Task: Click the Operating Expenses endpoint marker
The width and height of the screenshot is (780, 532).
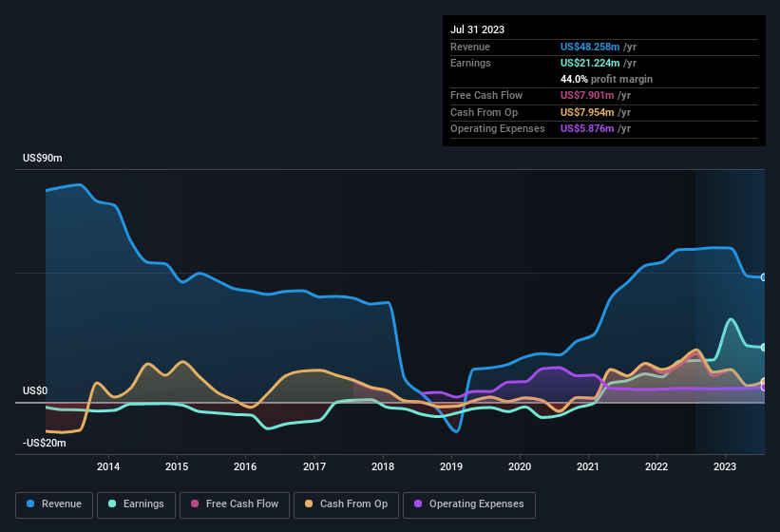Action: (764, 388)
